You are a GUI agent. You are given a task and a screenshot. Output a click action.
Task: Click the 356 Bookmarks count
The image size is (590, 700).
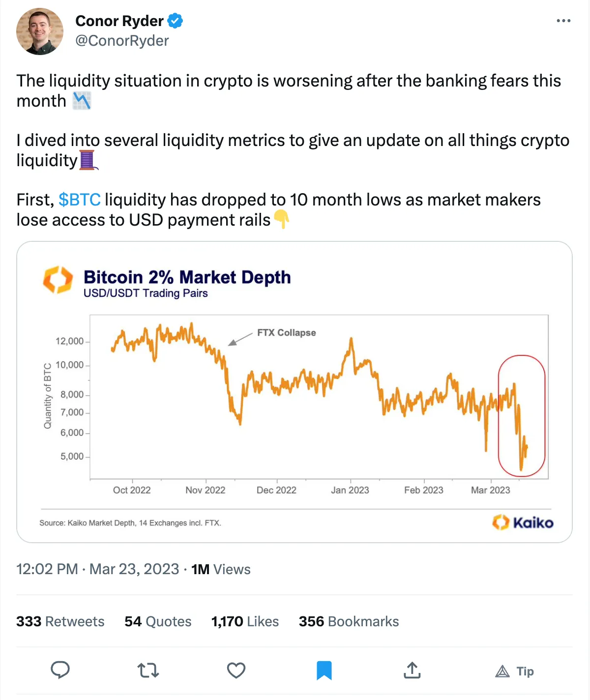point(349,621)
